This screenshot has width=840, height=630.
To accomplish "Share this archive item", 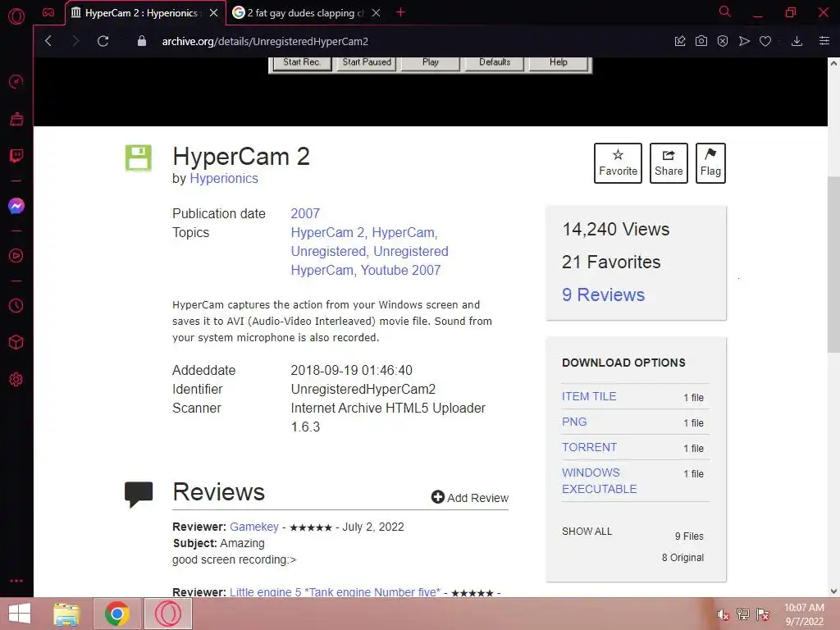I will [x=669, y=163].
